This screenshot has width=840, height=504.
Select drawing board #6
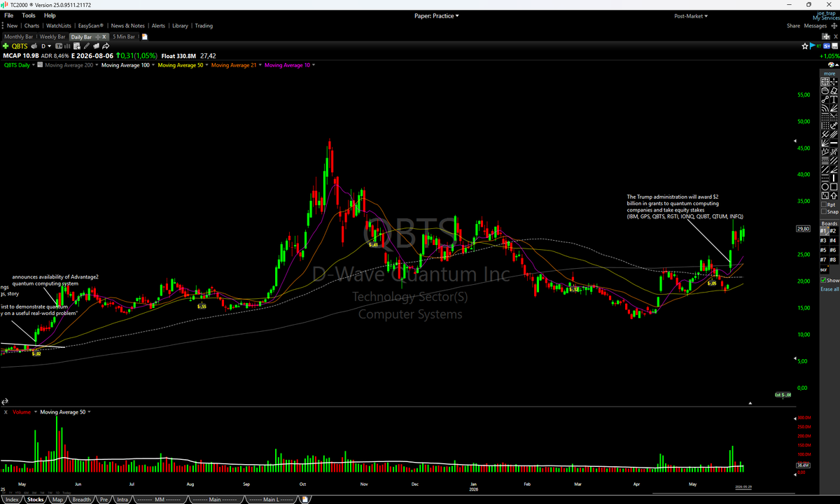(833, 250)
